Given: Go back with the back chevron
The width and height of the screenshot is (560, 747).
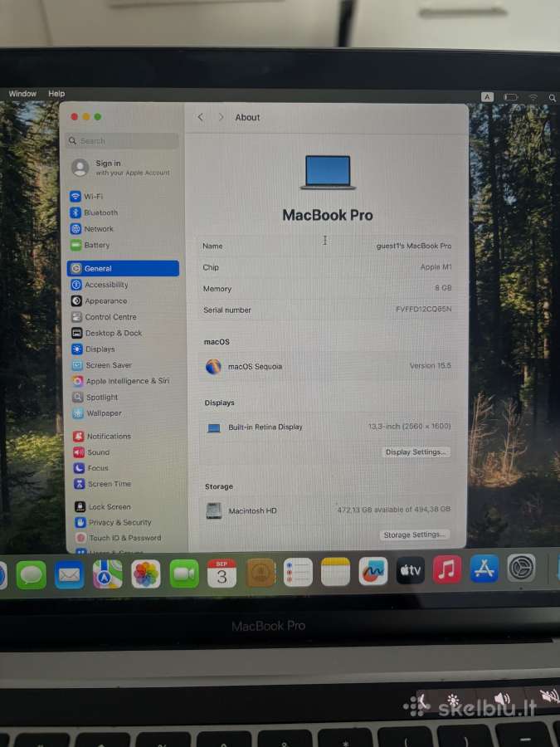Looking at the screenshot, I should coord(201,117).
